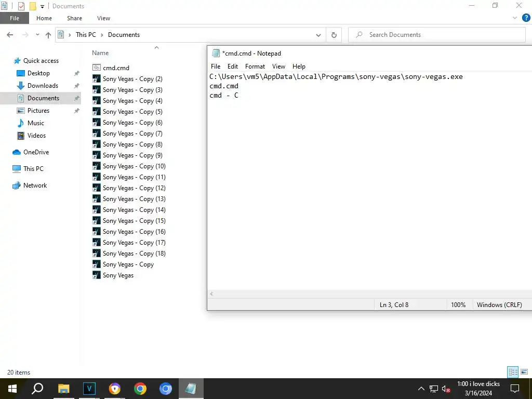Select Sony Vegas - Copy (10) shortcut
The width and height of the screenshot is (532, 399).
click(x=134, y=166)
